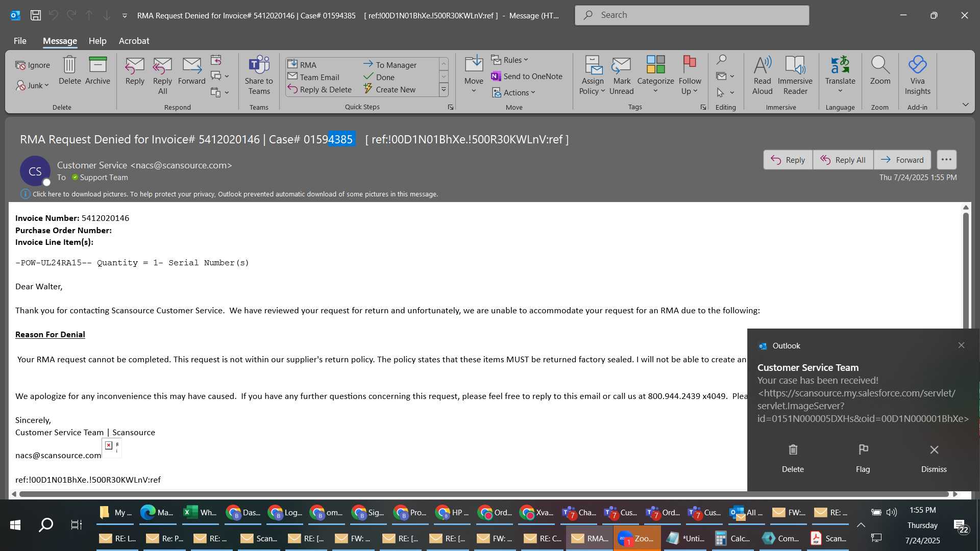Archive the message via ribbon
The width and height of the screenshot is (980, 551).
coord(97,70)
